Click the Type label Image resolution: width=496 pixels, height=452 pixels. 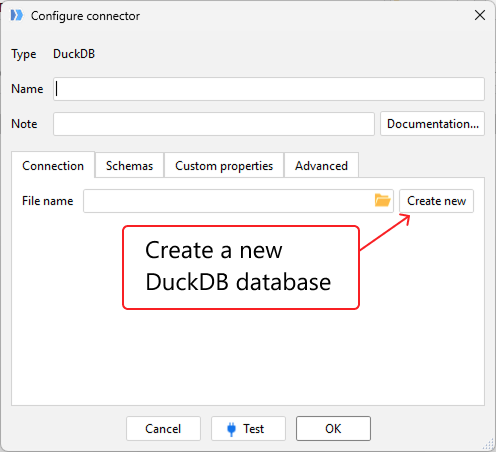click(24, 54)
